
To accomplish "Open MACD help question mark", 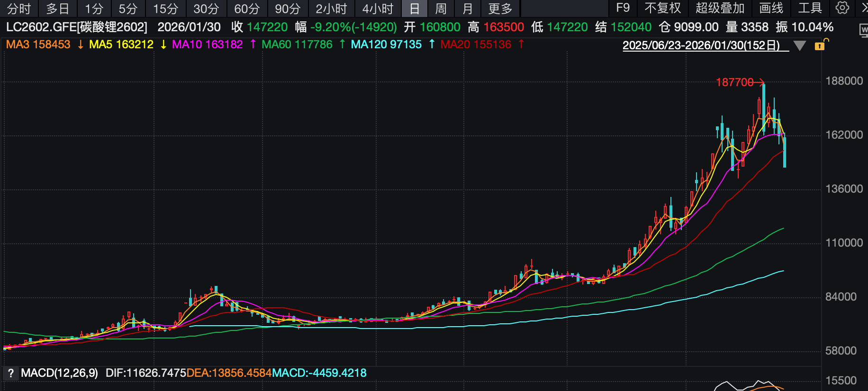I will tap(10, 373).
